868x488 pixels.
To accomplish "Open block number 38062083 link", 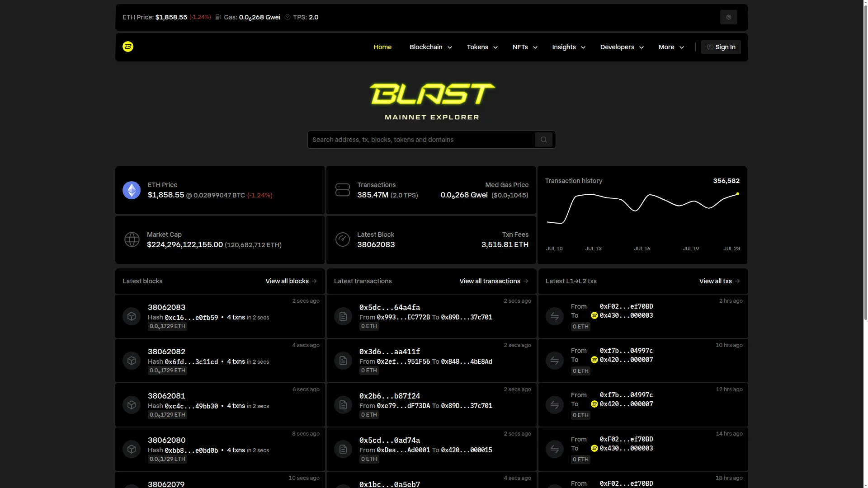I will (166, 307).
